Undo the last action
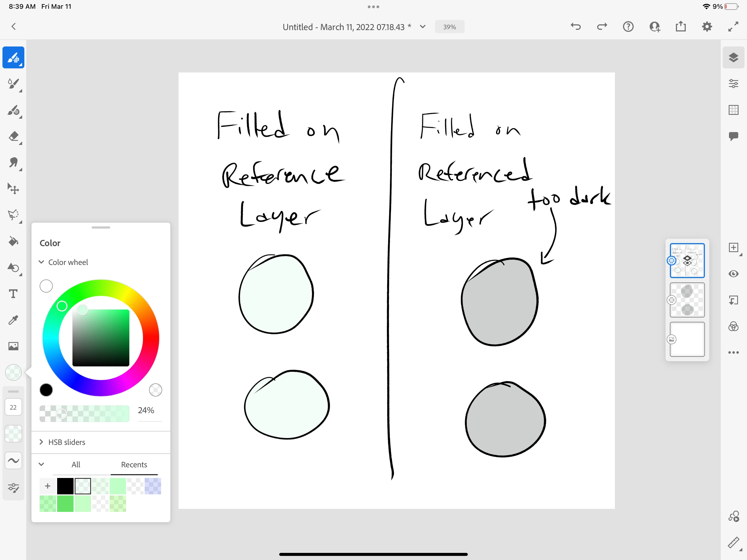Screen dimensions: 747x560 (x=576, y=27)
